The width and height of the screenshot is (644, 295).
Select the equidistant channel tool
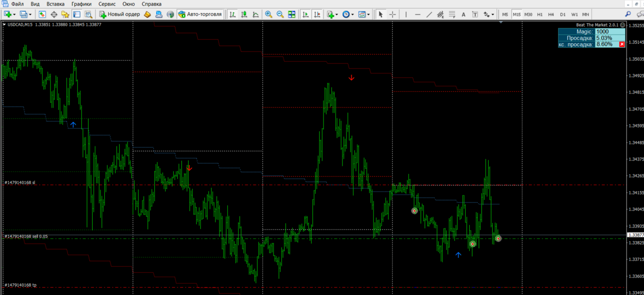440,14
